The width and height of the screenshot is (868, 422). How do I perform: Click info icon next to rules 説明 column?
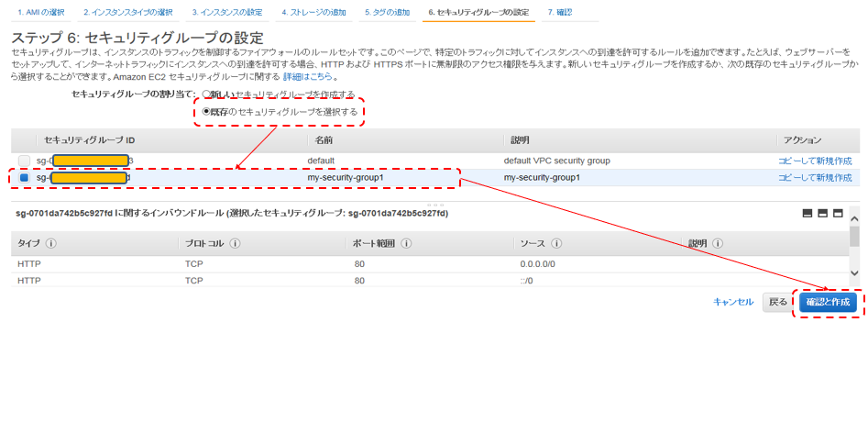tap(719, 244)
